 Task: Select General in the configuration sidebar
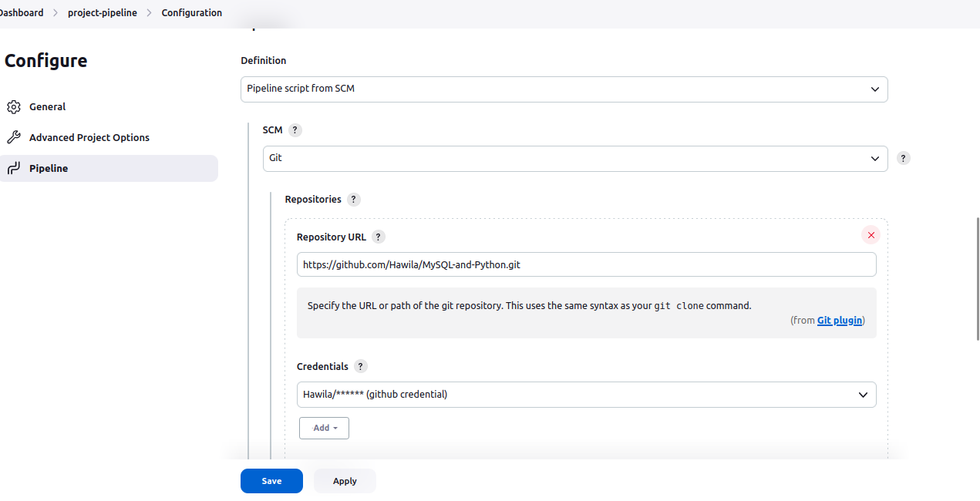click(47, 106)
